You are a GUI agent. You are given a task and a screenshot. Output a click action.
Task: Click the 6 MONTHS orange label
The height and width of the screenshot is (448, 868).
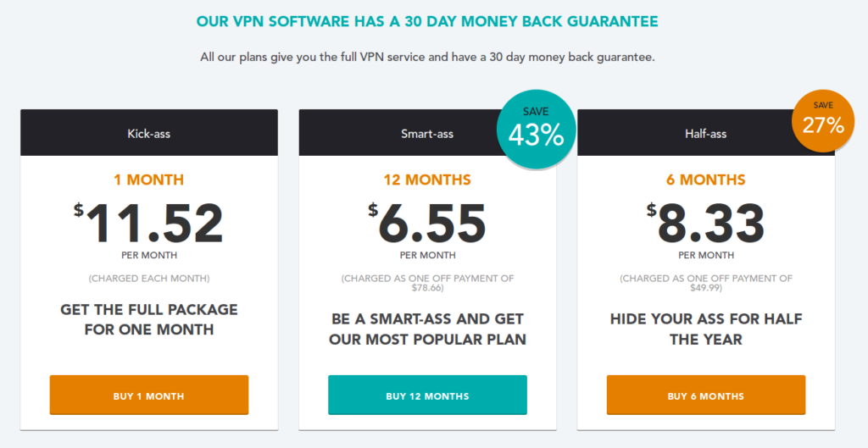click(706, 180)
